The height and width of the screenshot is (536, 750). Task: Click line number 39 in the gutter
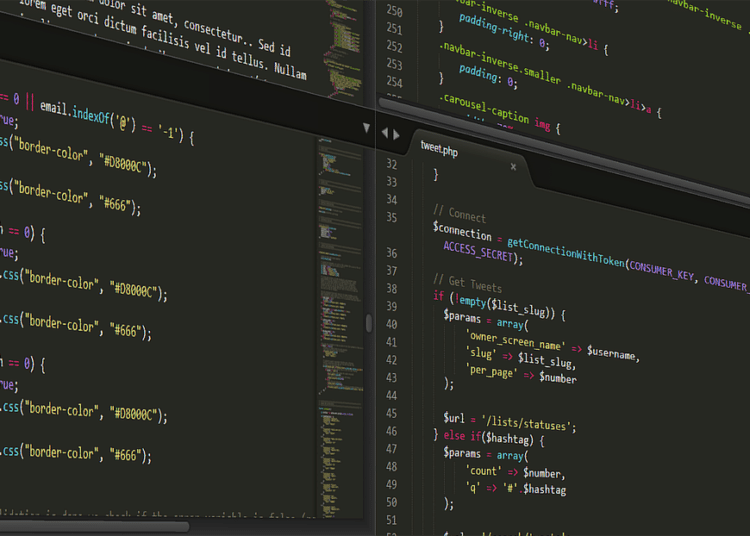(x=391, y=306)
